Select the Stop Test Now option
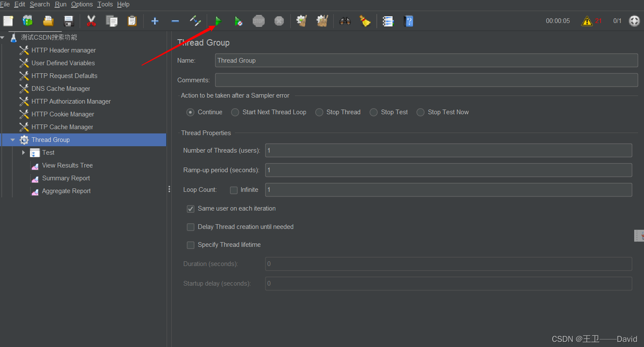 point(421,112)
